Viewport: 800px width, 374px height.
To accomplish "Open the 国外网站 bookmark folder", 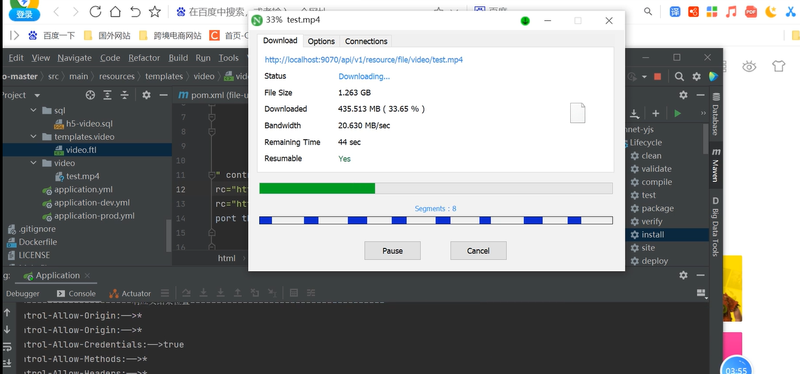I will (107, 36).
